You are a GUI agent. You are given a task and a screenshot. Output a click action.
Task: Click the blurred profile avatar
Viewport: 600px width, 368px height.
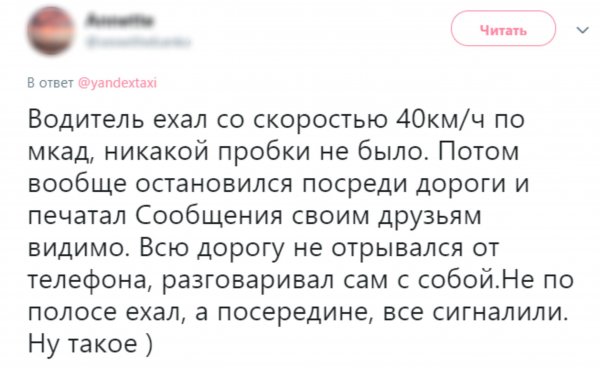(51, 31)
